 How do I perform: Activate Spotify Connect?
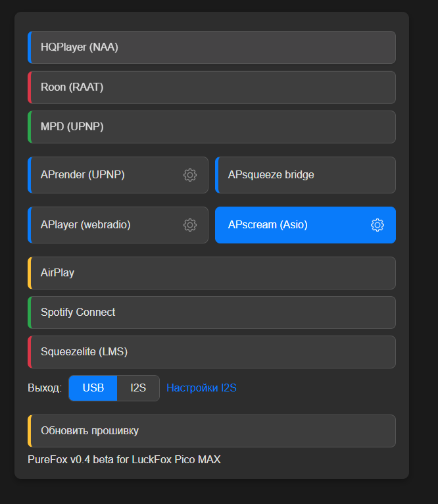[x=212, y=313]
